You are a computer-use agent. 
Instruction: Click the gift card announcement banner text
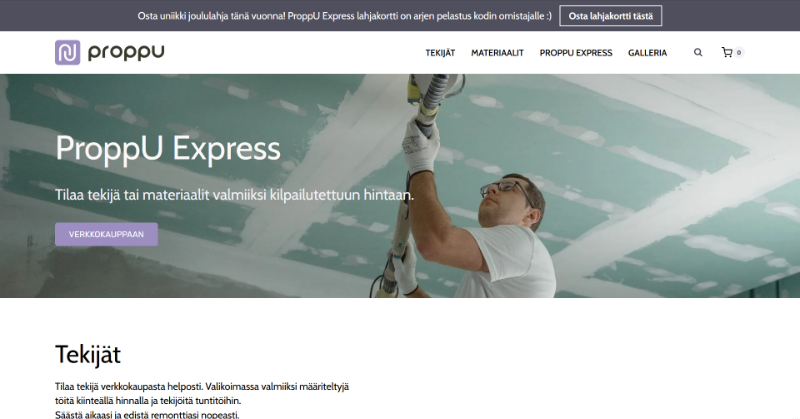344,16
